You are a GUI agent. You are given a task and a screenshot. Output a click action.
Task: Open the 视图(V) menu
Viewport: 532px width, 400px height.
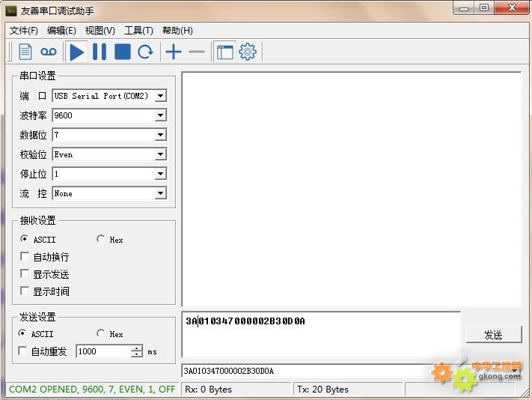[x=100, y=31]
